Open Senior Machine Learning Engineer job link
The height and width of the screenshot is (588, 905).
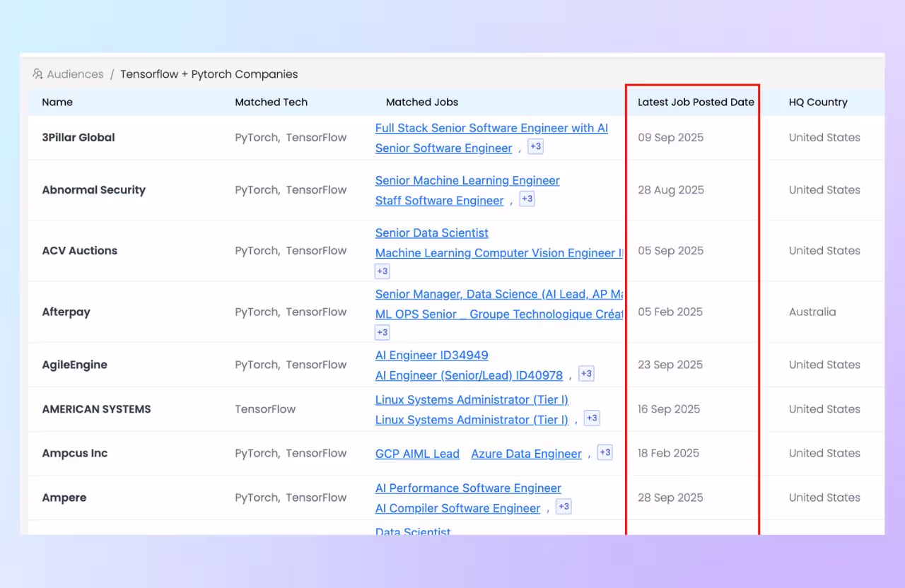tap(467, 180)
